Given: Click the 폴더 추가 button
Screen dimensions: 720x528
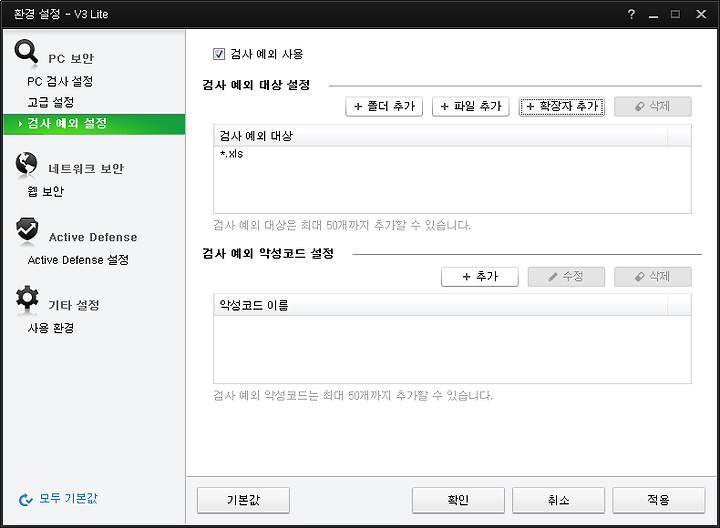Looking at the screenshot, I should 384,107.
